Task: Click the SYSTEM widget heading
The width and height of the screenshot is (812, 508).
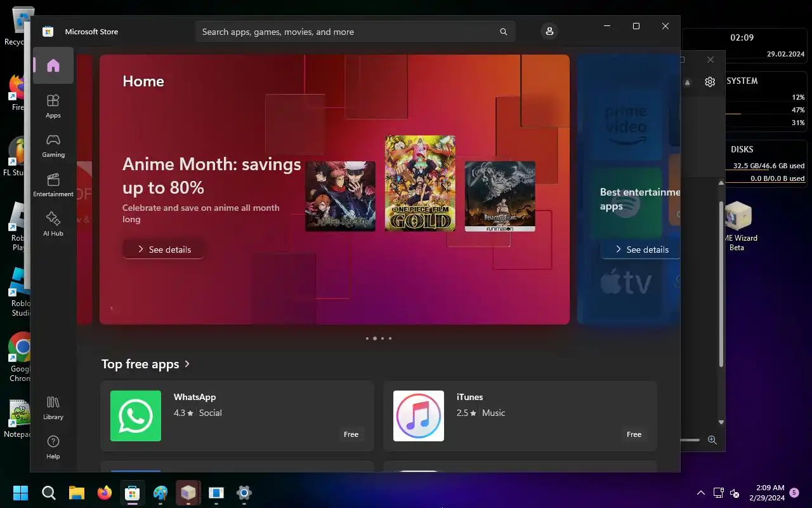Action: click(742, 81)
